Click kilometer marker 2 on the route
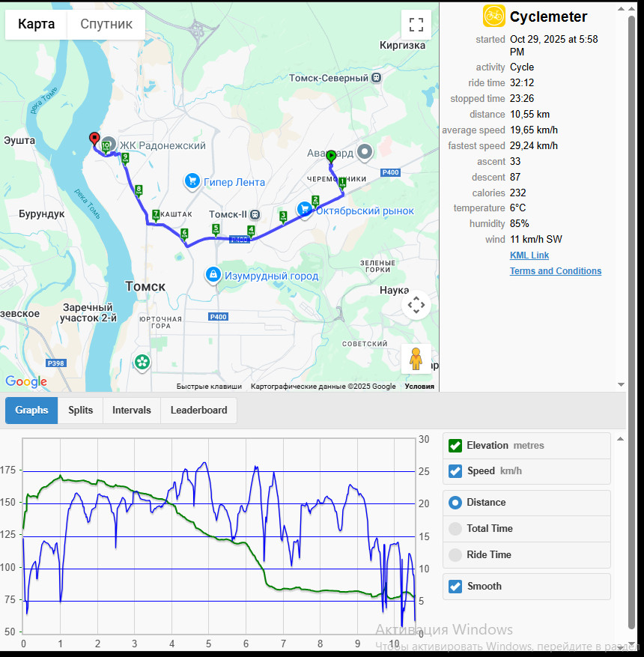Image resolution: width=644 pixels, height=657 pixels. pyautogui.click(x=315, y=200)
